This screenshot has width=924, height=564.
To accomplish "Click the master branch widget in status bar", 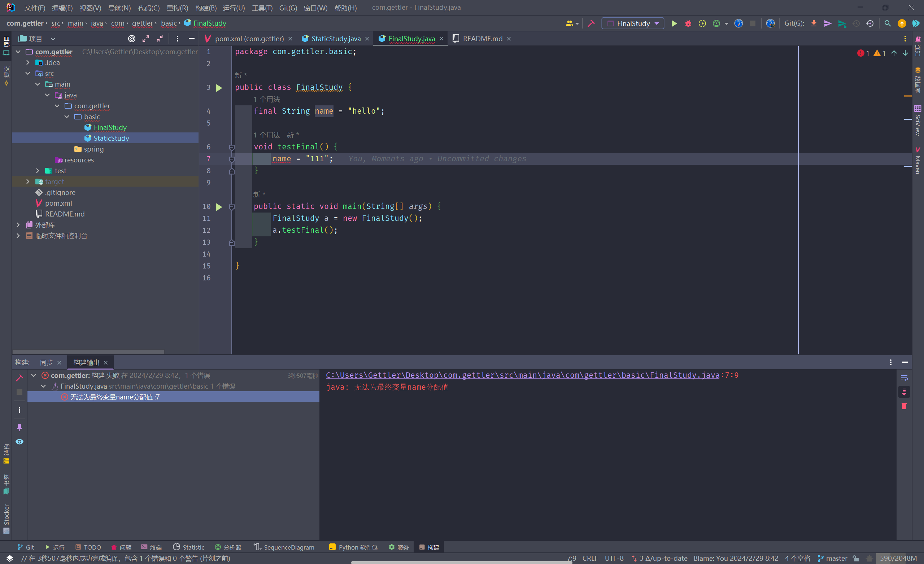I will [x=832, y=558].
